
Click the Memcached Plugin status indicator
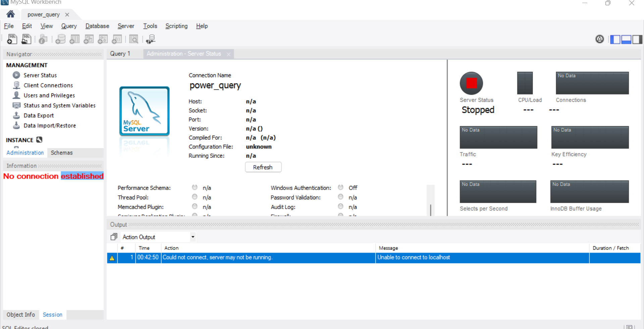coord(195,206)
